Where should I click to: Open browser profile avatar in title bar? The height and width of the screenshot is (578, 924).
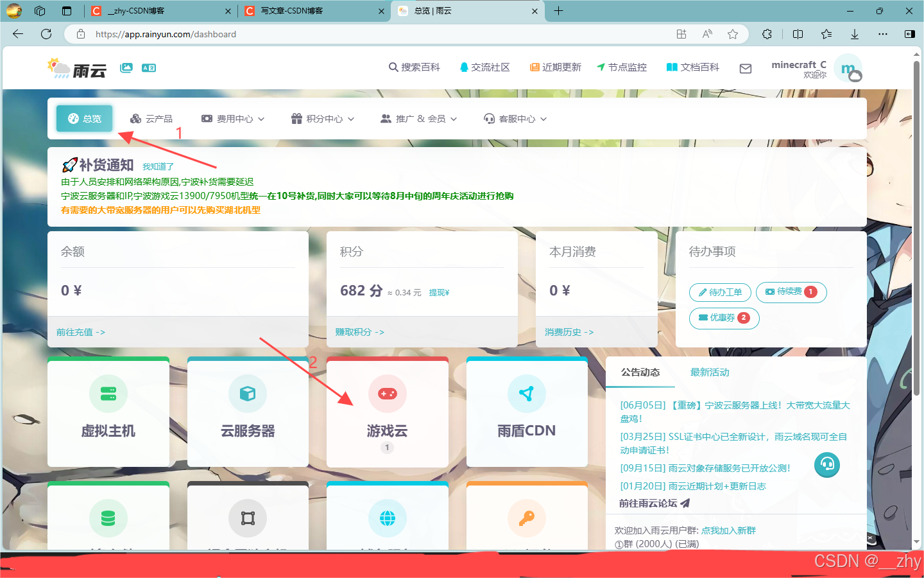coord(14,11)
